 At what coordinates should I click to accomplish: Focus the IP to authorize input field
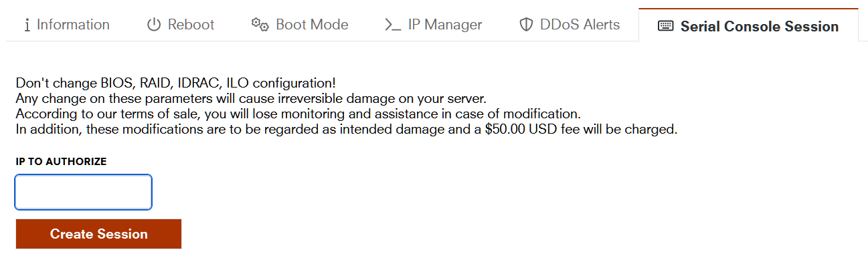tap(84, 192)
